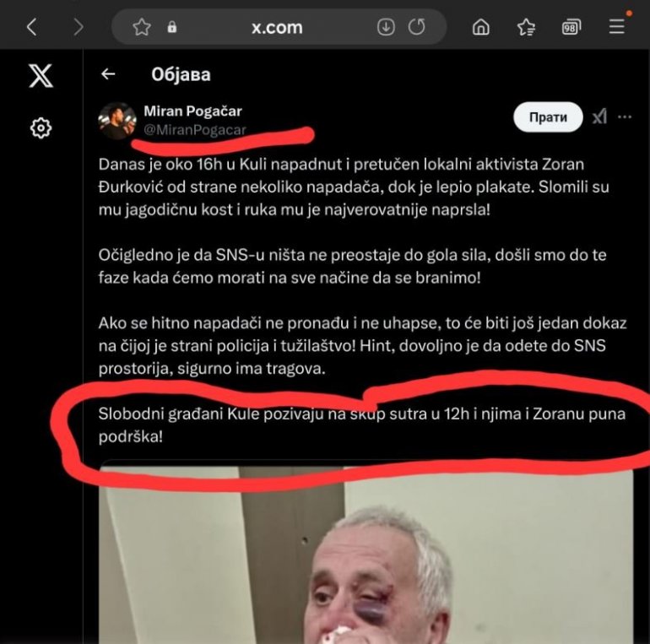Open settings gear in X sidebar
650x644 pixels.
click(x=41, y=127)
